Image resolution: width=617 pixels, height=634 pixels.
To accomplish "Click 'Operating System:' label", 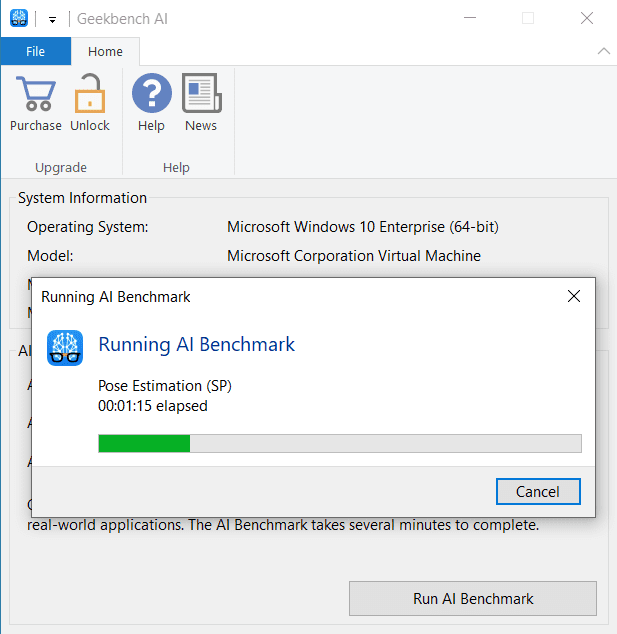I will [88, 227].
